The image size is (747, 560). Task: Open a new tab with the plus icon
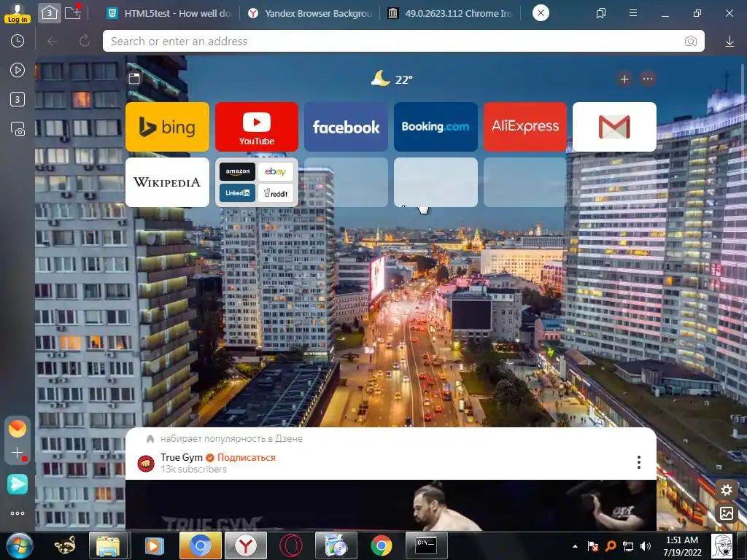[x=73, y=12]
